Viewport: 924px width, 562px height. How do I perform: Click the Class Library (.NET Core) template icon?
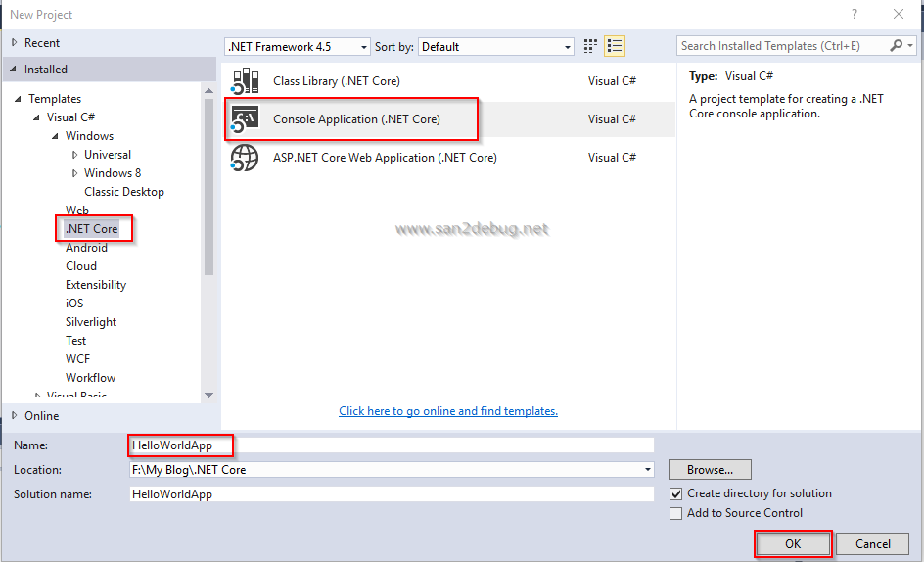point(245,81)
